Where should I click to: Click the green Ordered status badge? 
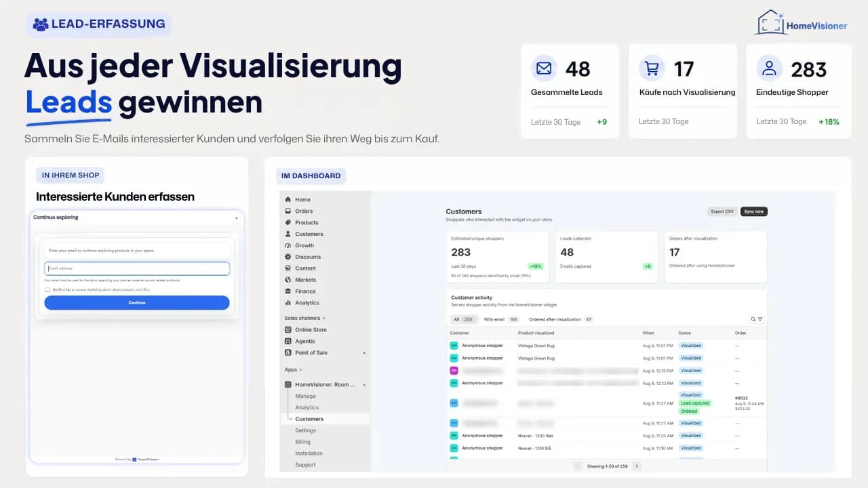click(x=689, y=411)
